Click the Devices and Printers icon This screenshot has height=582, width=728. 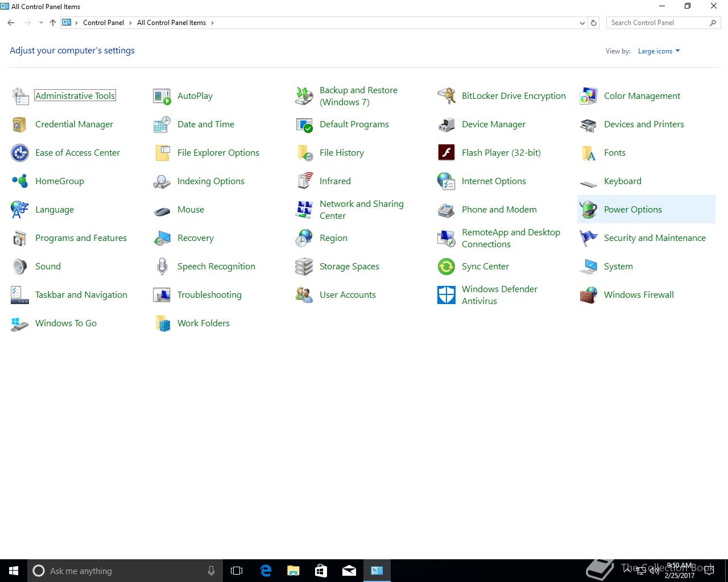click(589, 124)
